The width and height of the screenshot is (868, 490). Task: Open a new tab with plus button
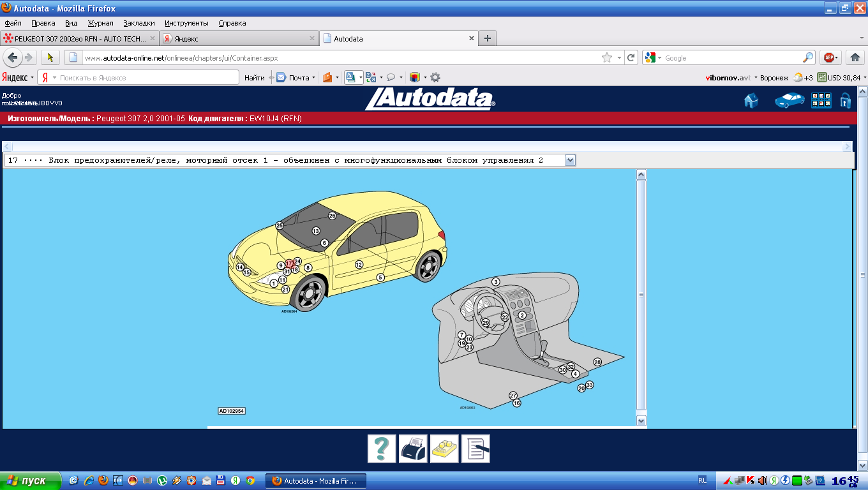487,38
